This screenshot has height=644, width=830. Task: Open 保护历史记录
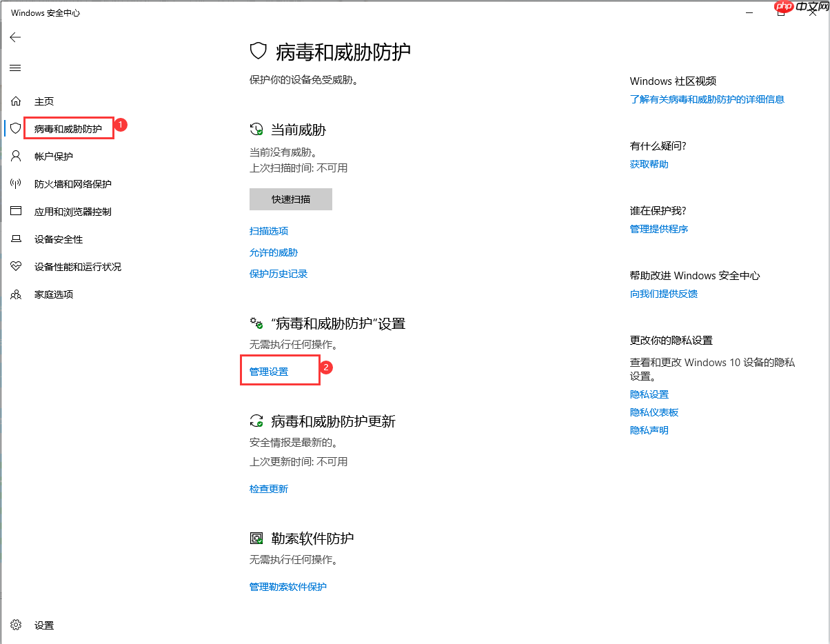point(279,273)
